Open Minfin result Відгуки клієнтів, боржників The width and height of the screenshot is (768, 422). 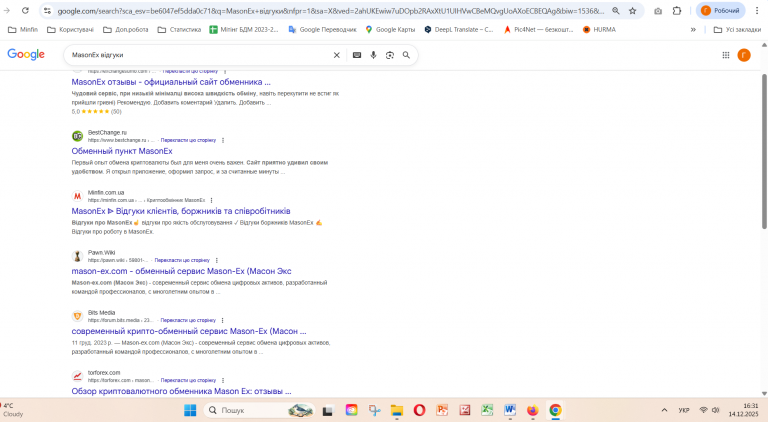(x=181, y=211)
